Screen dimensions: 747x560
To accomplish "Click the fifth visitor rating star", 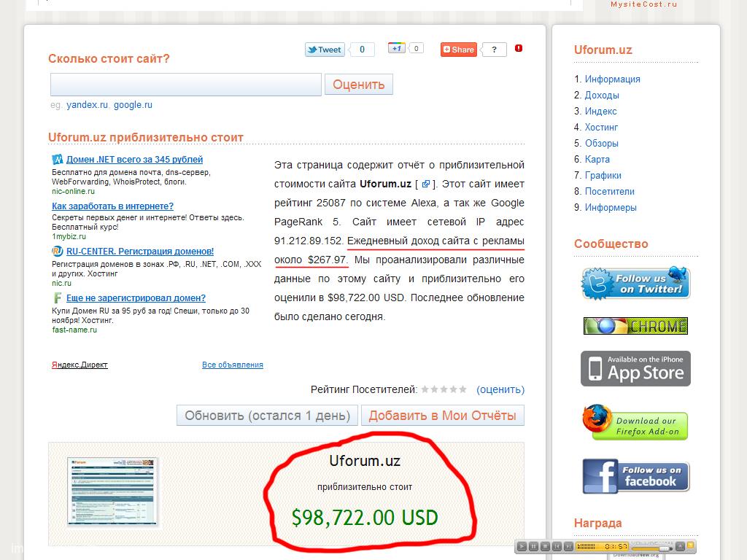I will (x=462, y=389).
